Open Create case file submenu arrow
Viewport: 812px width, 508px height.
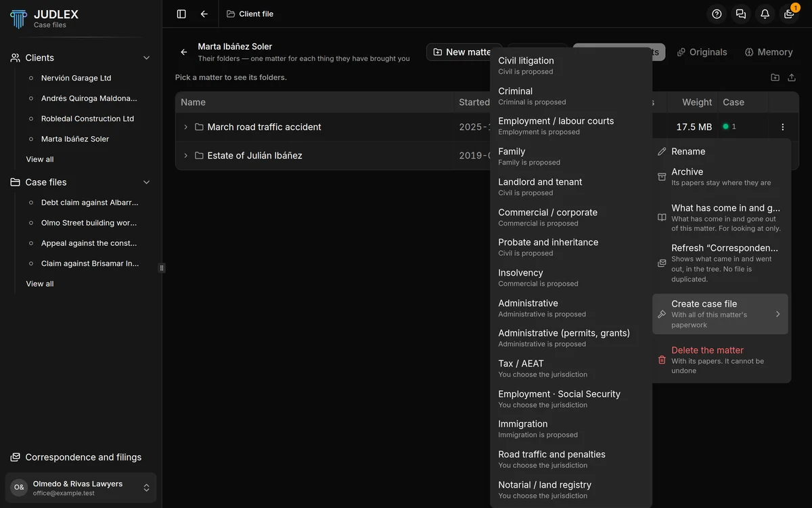point(777,314)
